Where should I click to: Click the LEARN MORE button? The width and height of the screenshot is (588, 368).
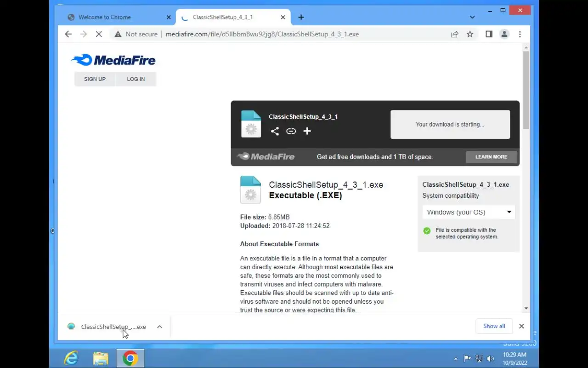pyautogui.click(x=491, y=157)
